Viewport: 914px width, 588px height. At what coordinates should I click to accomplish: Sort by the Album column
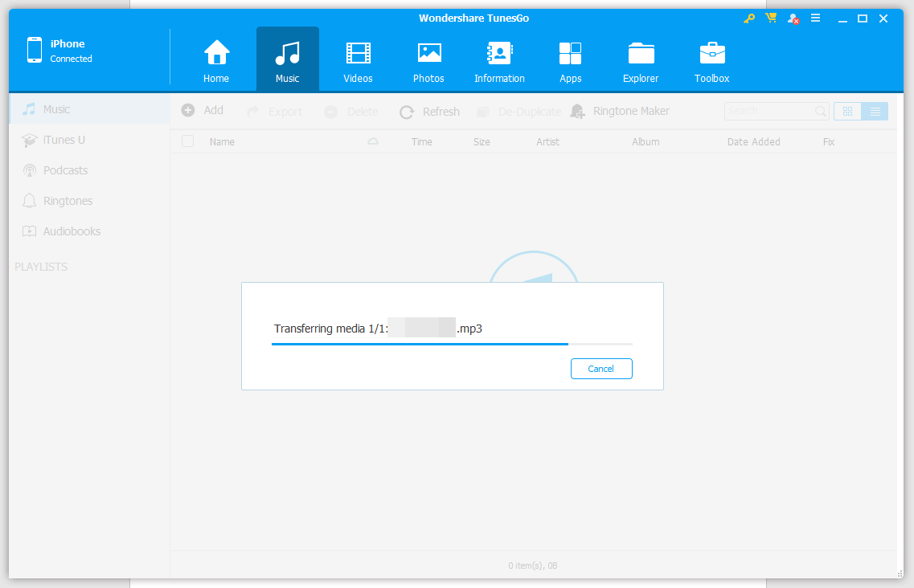coord(646,141)
